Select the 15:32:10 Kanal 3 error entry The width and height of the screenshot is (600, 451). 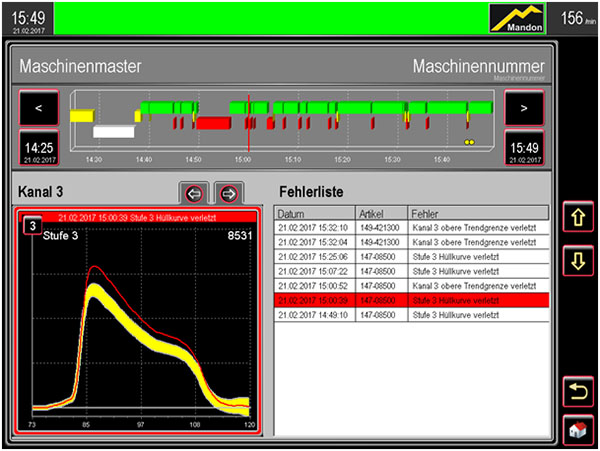412,228
